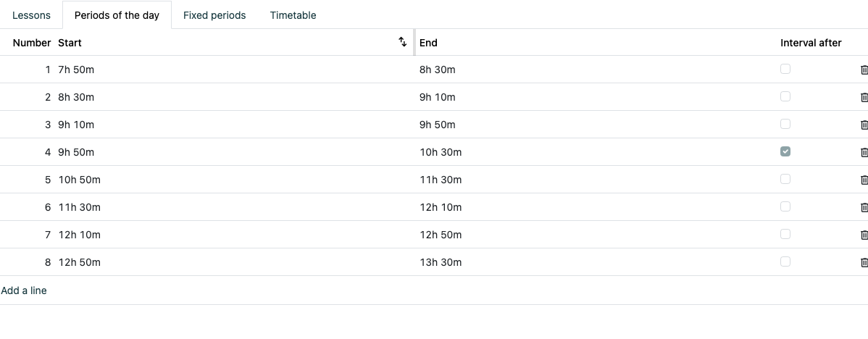The image size is (868, 339).
Task: Click the Add a line link
Action: pos(24,290)
